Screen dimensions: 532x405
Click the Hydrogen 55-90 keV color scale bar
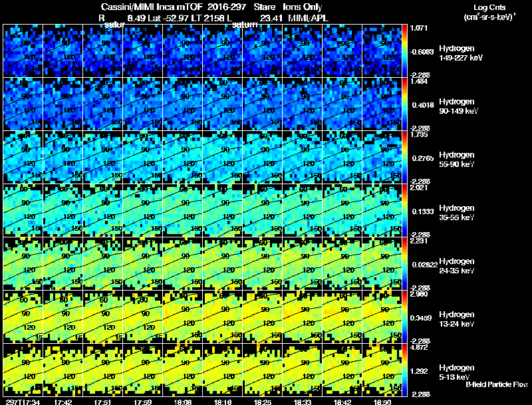404,157
